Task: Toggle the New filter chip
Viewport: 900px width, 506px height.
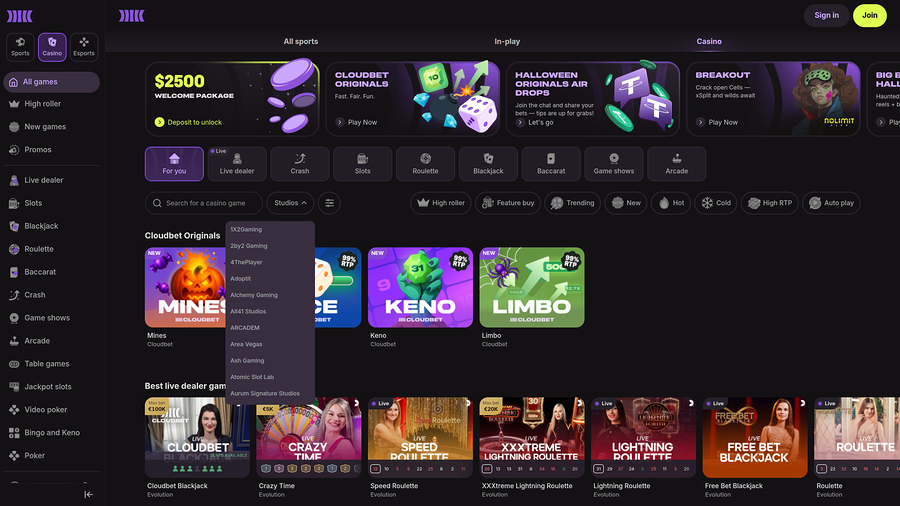Action: point(626,203)
